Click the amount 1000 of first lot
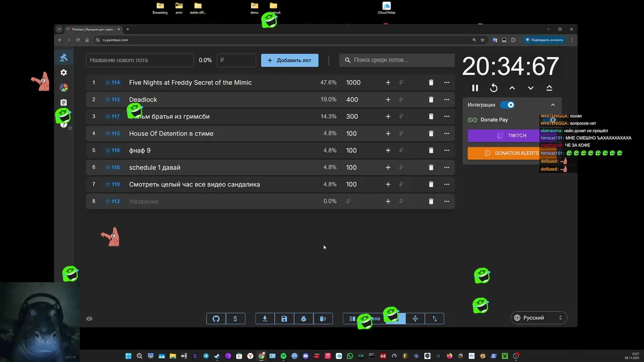The width and height of the screenshot is (644, 362). point(353,82)
